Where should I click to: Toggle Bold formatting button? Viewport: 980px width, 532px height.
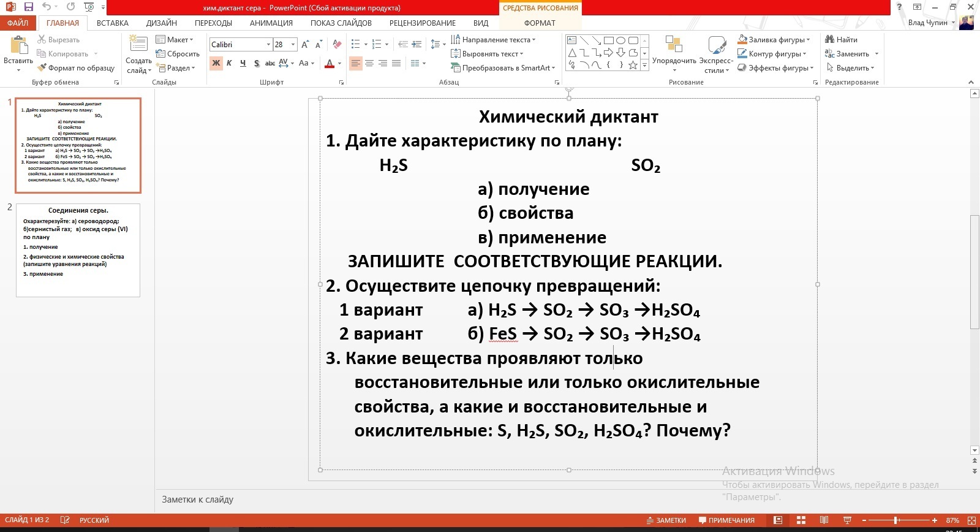(x=216, y=63)
